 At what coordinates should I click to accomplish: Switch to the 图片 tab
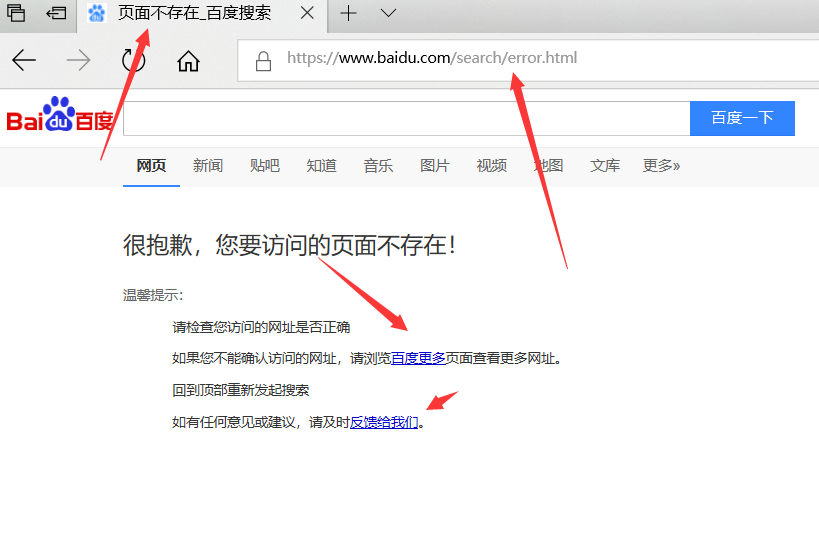(435, 166)
